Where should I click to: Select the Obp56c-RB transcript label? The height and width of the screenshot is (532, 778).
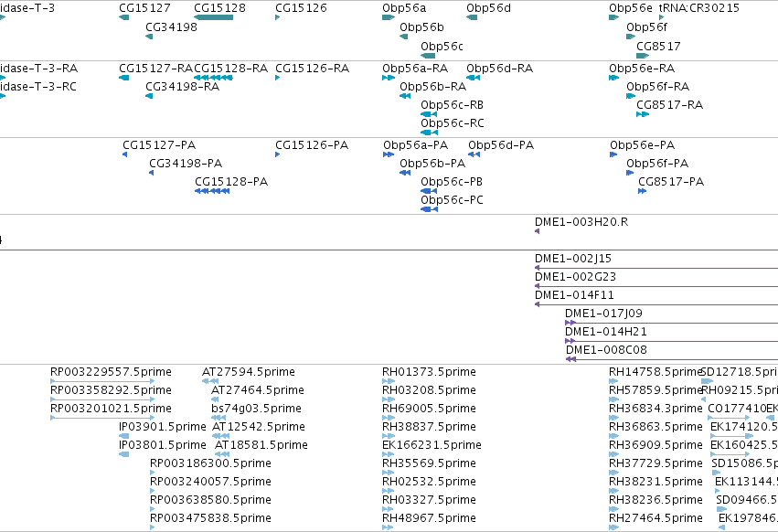coord(452,105)
